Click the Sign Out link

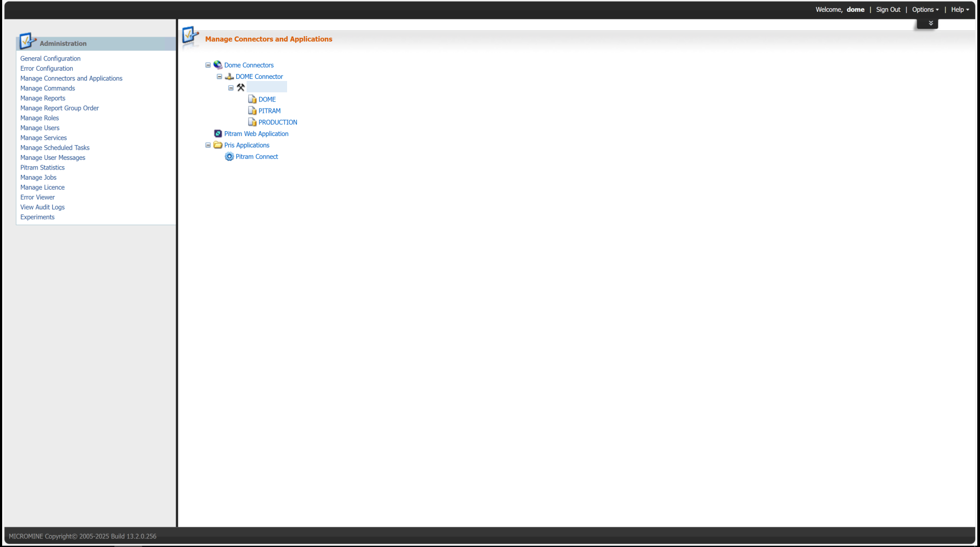(888, 10)
